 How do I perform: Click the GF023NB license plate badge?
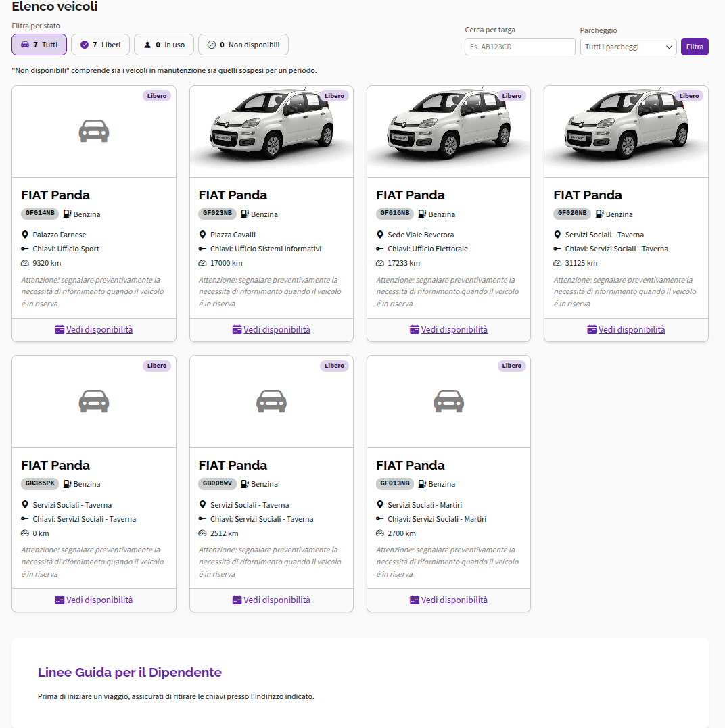coord(217,213)
